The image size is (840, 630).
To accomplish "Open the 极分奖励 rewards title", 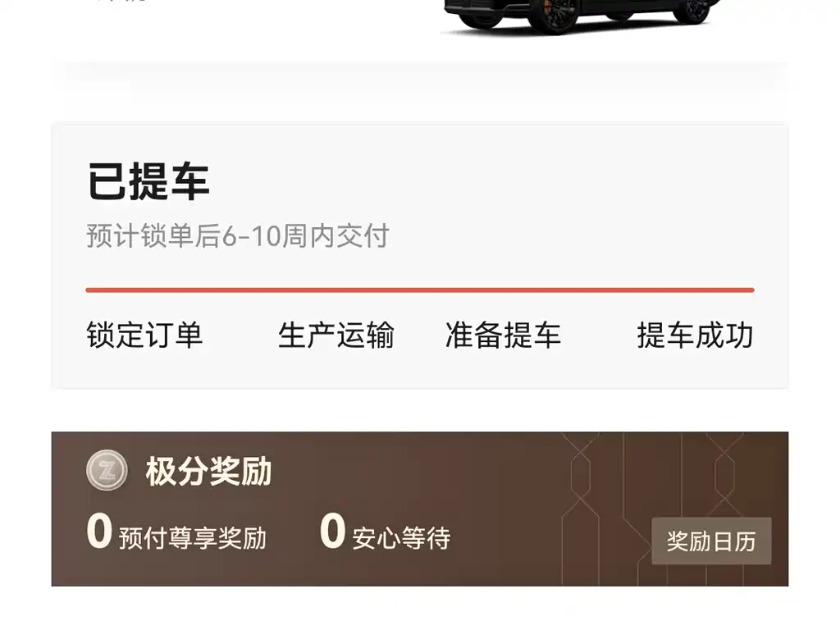I will coord(209,472).
